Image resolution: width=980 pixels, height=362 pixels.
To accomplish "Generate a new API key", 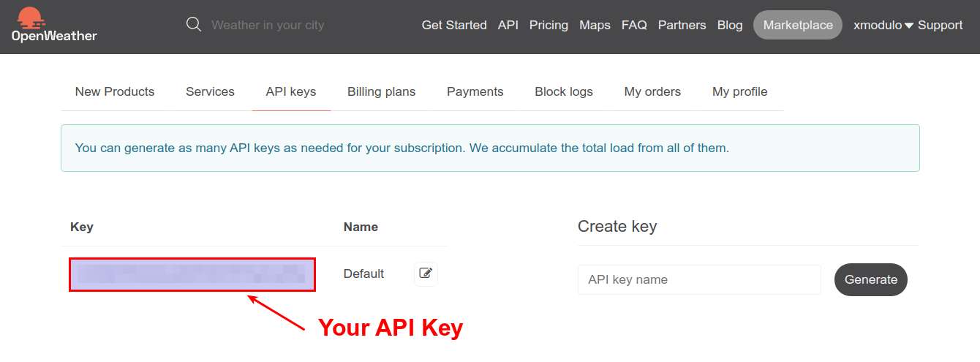I will [871, 279].
